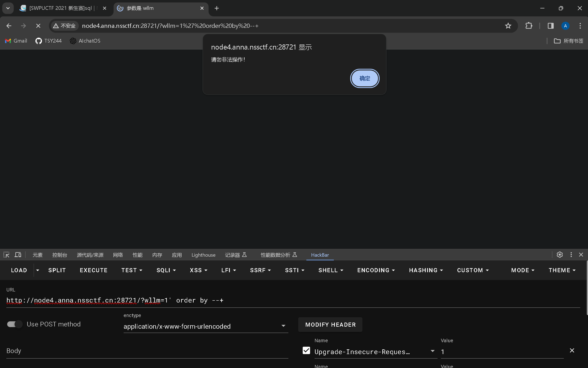This screenshot has height=368, width=588.
Task: Expand the ENCODING menu in HackBar
Action: [x=376, y=270]
